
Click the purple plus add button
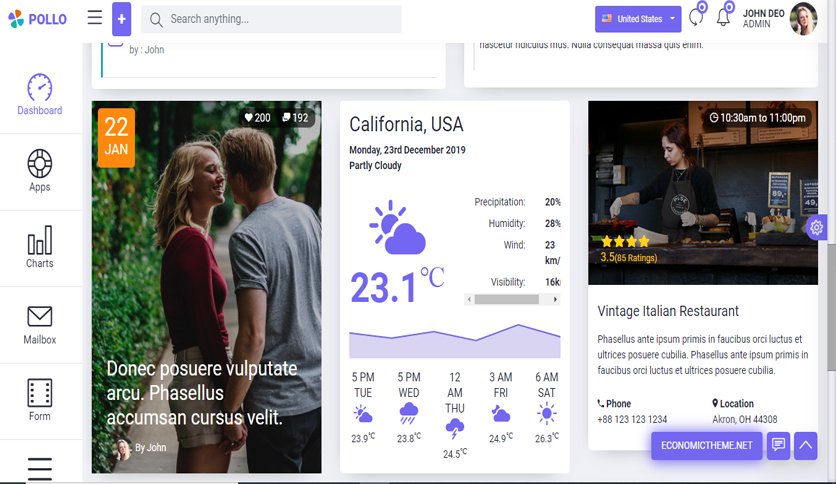(x=122, y=19)
